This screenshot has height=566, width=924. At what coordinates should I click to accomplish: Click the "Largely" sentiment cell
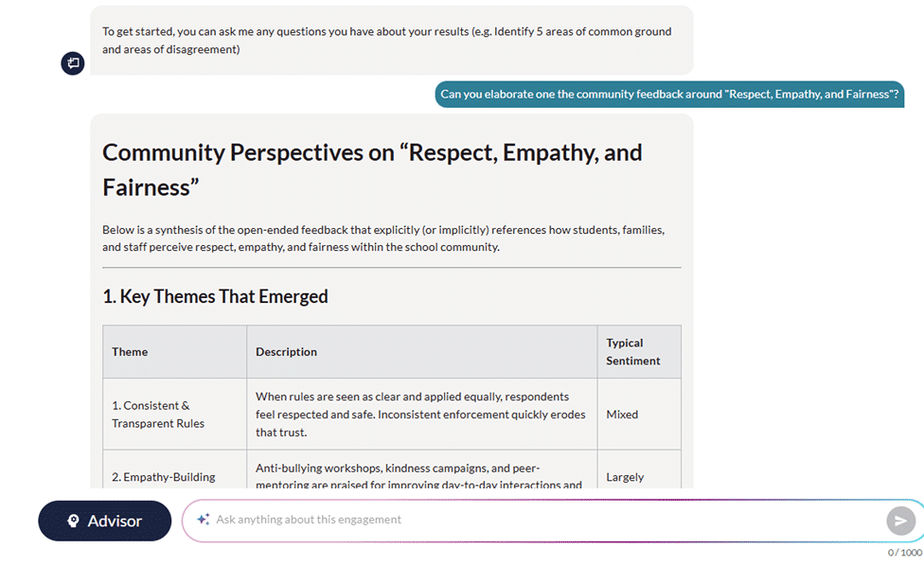click(x=625, y=477)
